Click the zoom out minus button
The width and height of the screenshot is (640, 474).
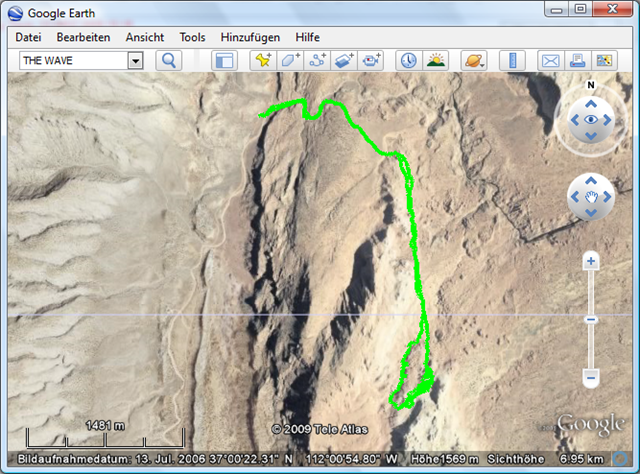tap(591, 378)
